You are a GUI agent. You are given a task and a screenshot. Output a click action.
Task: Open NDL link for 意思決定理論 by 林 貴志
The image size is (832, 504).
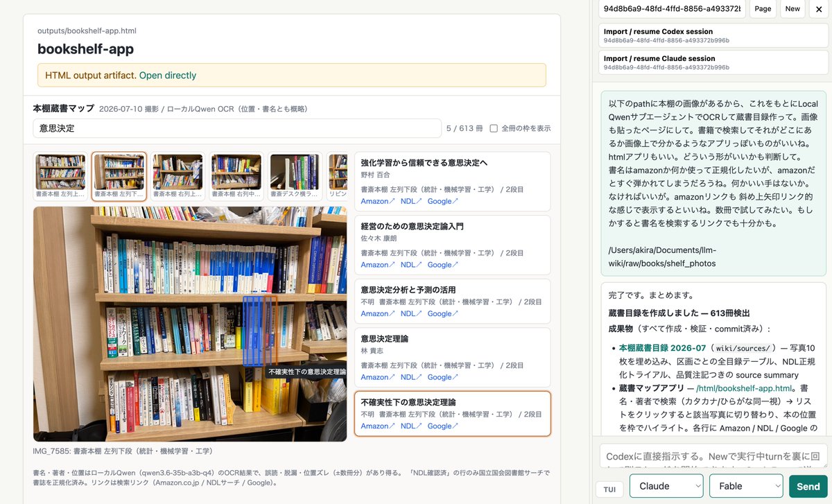(x=411, y=377)
